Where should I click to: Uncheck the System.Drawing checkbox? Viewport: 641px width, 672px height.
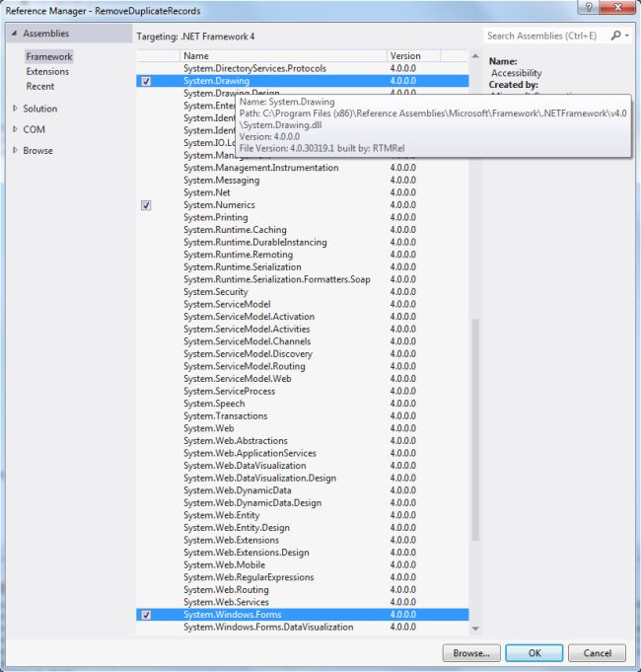(x=146, y=81)
